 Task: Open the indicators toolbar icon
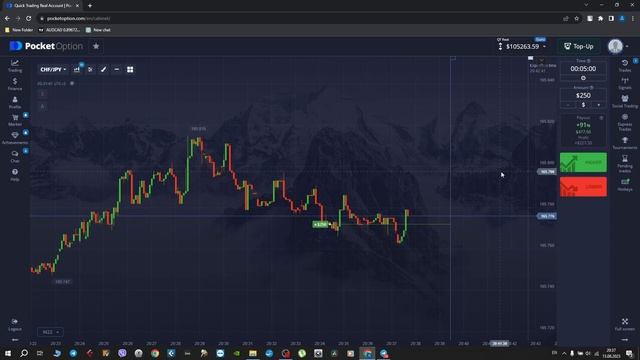tap(90, 69)
